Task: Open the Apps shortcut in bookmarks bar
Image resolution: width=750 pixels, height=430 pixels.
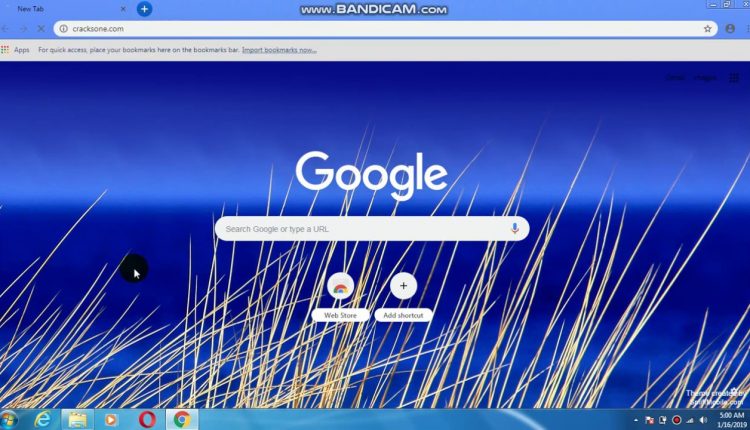Action: click(x=15, y=50)
